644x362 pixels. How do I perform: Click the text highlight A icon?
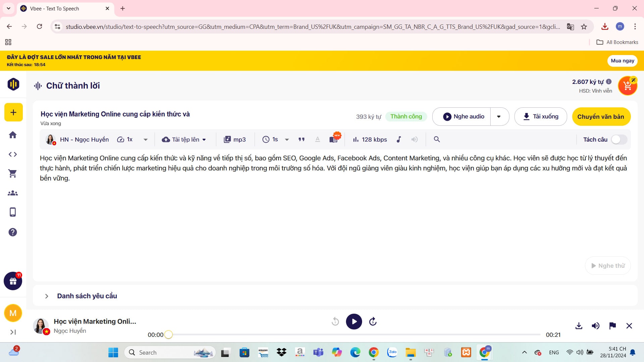[317, 139]
